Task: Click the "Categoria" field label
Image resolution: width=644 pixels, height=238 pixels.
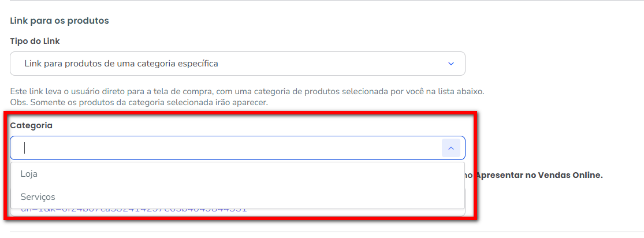Action: tap(31, 125)
